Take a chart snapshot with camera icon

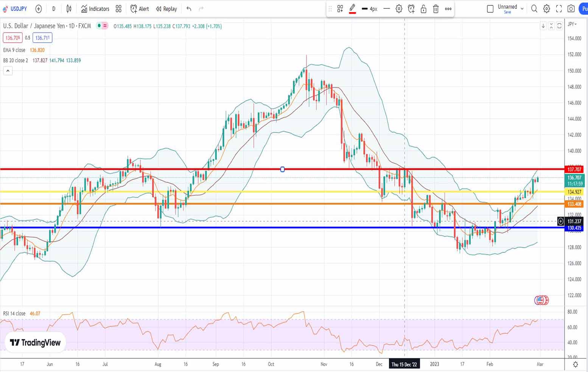click(571, 9)
